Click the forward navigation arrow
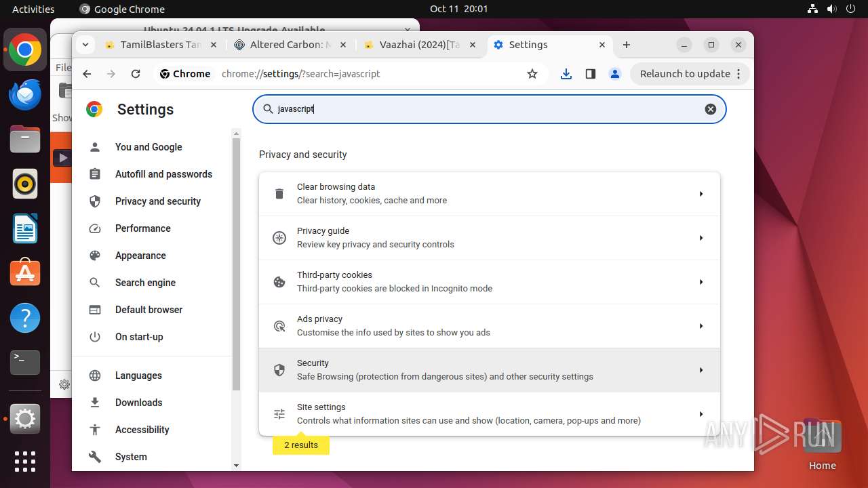 (x=111, y=74)
